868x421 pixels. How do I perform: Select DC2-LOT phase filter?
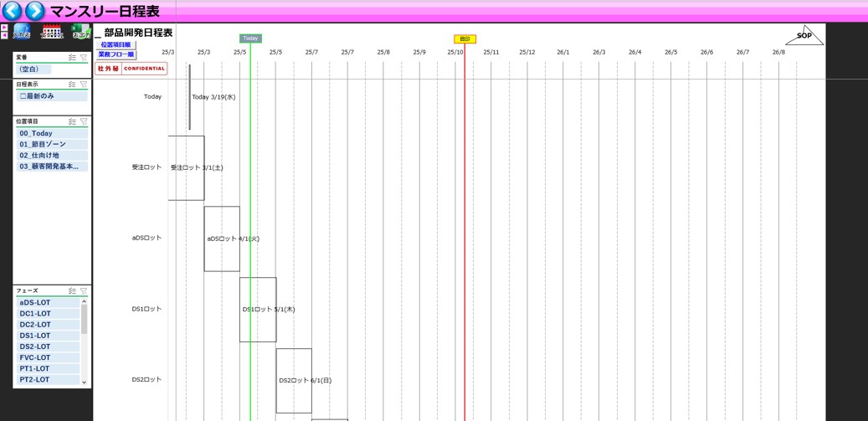[x=49, y=325]
